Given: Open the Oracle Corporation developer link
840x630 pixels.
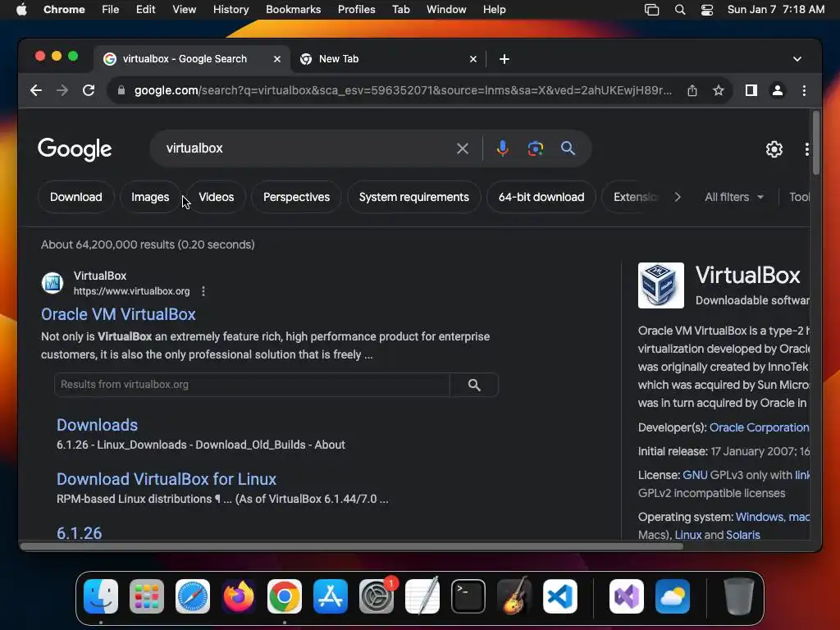Looking at the screenshot, I should click(x=759, y=427).
